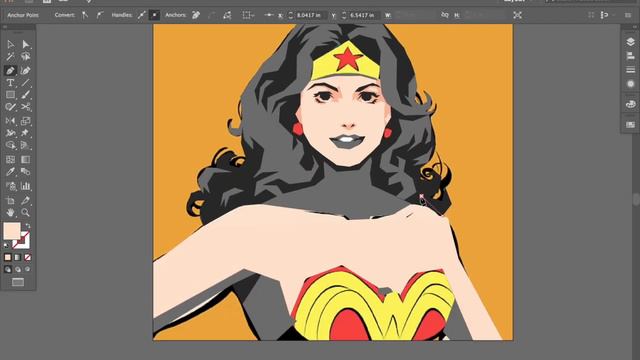Activate the Hand tool
The width and height of the screenshot is (640, 360).
[10, 212]
